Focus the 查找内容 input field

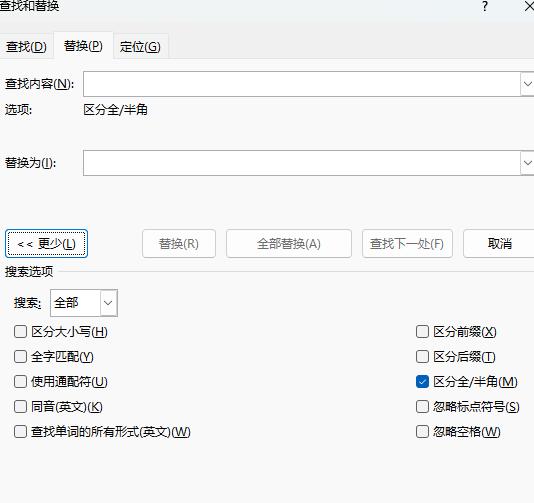click(302, 84)
